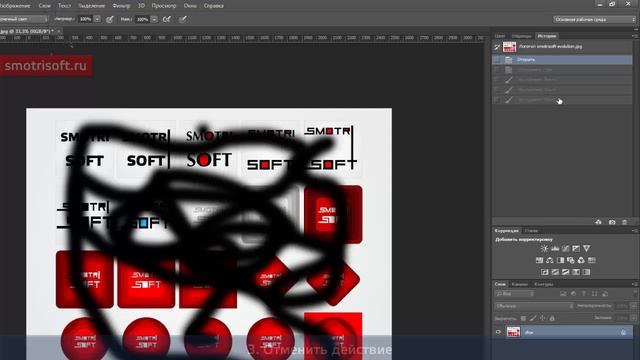640x360 pixels.
Task: Open the Справка menu
Action: click(x=213, y=6)
